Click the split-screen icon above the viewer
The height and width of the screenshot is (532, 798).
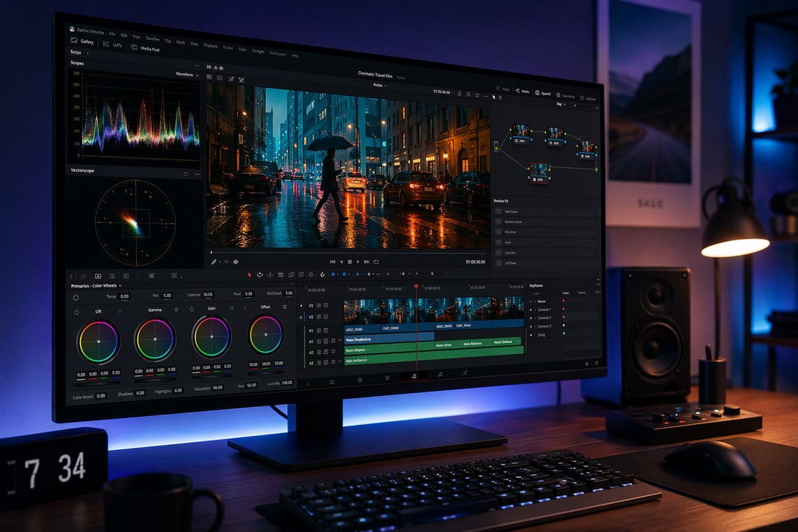pos(220,78)
